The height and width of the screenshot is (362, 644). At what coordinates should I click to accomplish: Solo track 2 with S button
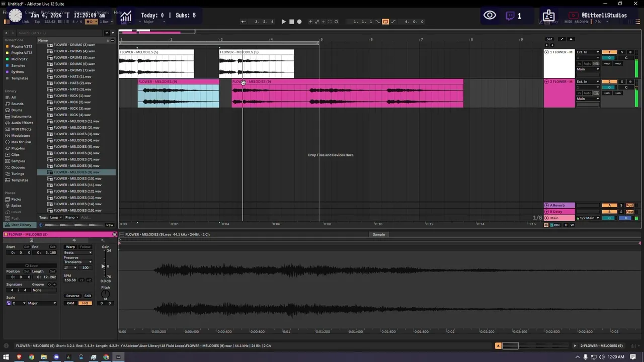click(x=621, y=81)
